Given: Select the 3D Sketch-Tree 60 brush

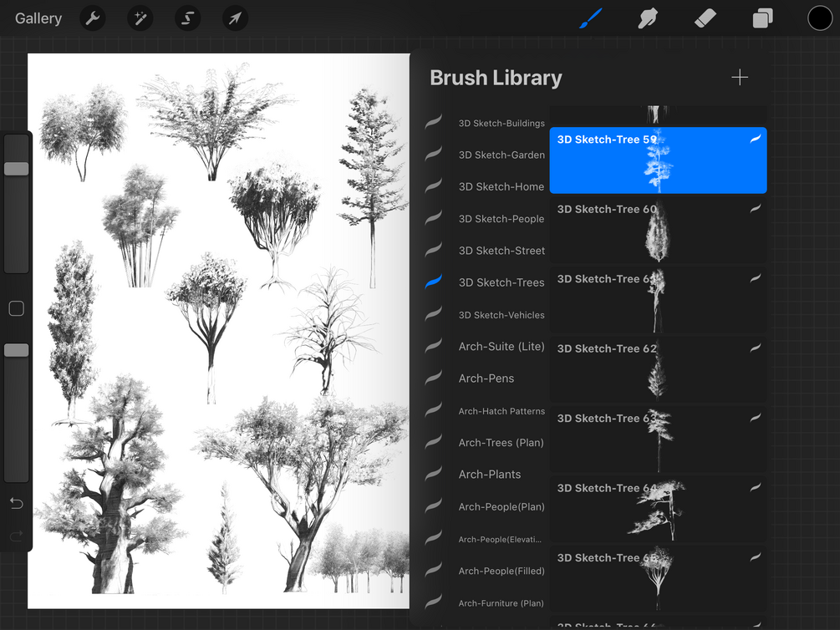Looking at the screenshot, I should [658, 230].
